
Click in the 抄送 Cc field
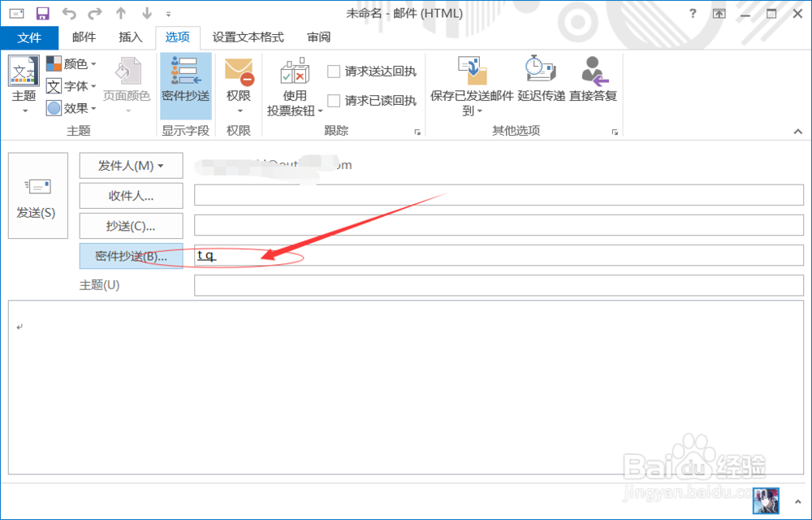(499, 225)
